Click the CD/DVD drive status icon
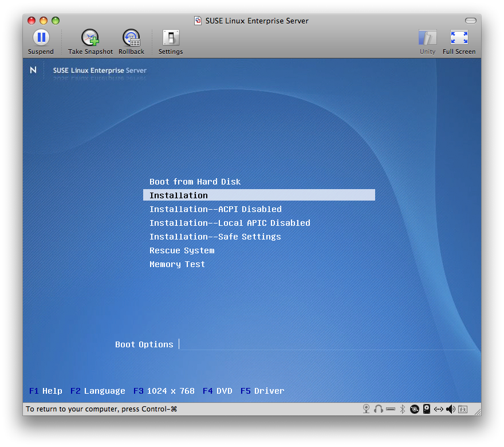Viewport: 504px width, 447px height. (414, 409)
